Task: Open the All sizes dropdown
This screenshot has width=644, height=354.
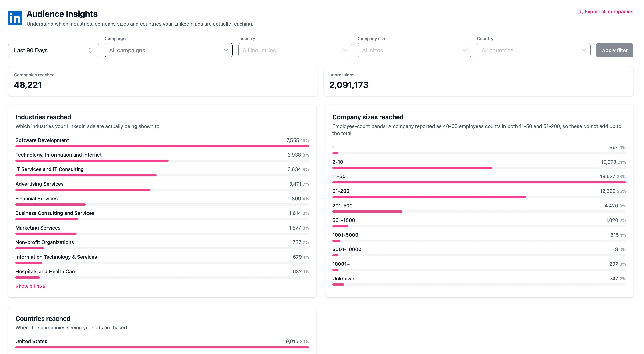Action: (x=414, y=50)
